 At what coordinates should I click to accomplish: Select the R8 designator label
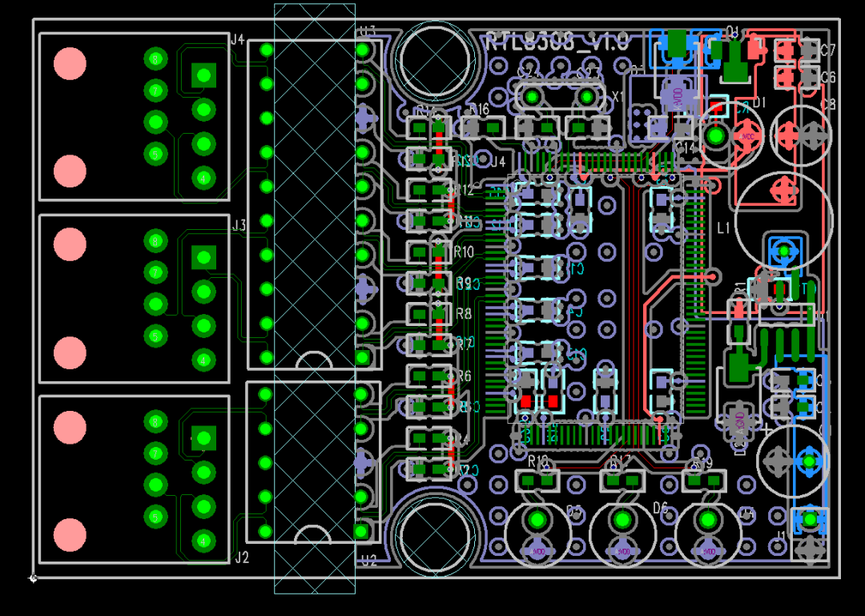pos(464,314)
